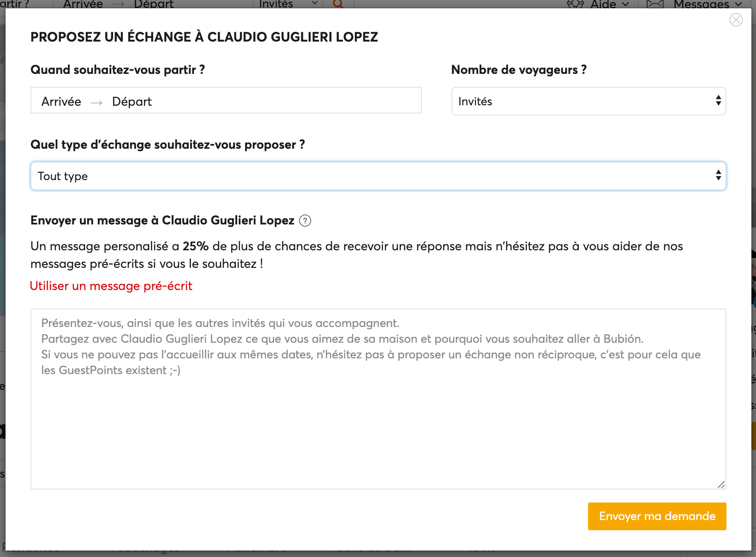This screenshot has width=756, height=557.
Task: Open the Aide menu
Action: pyautogui.click(x=609, y=4)
